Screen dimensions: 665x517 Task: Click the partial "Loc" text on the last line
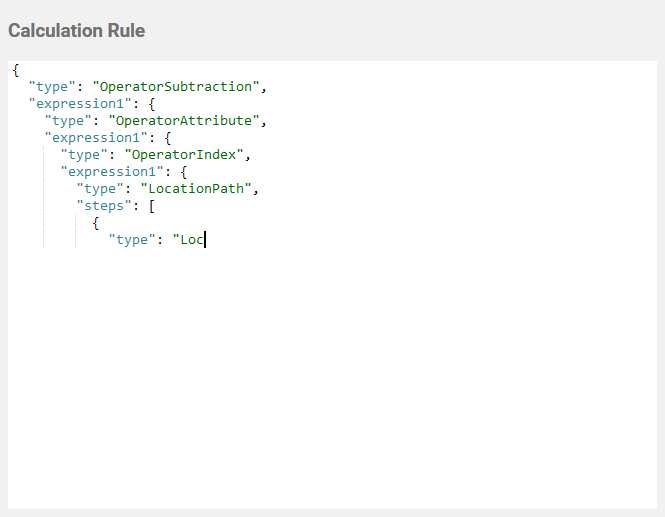189,239
